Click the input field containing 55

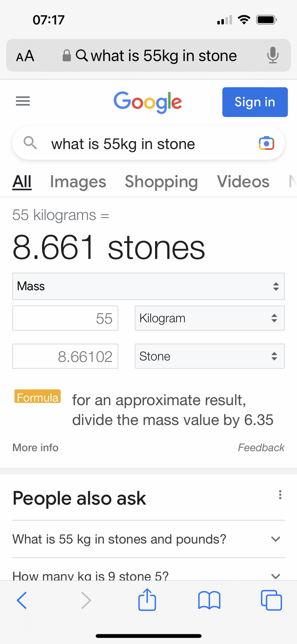[x=65, y=318]
